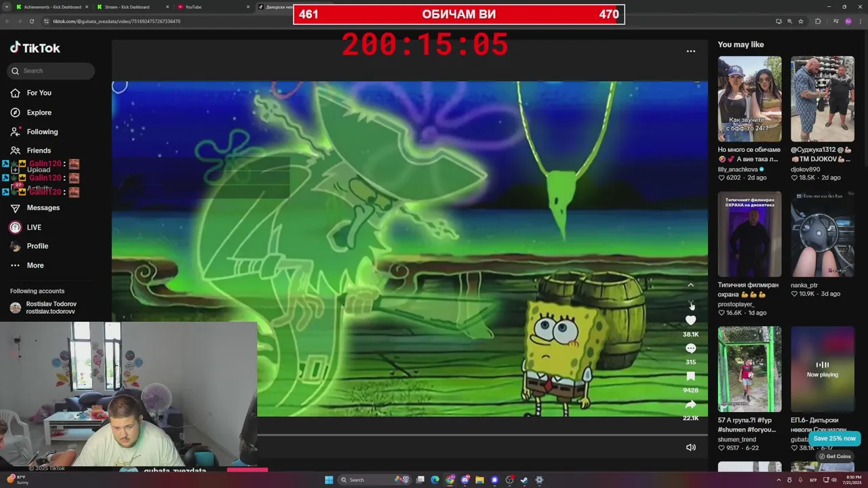
Task: Open the LIVE section
Action: tap(33, 227)
